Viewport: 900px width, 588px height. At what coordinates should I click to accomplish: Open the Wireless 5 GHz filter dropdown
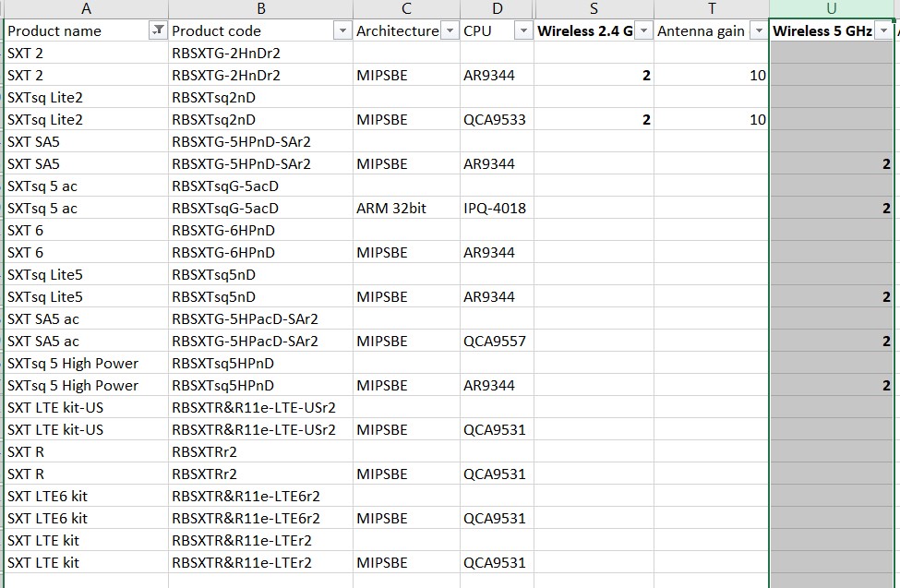pyautogui.click(x=883, y=31)
